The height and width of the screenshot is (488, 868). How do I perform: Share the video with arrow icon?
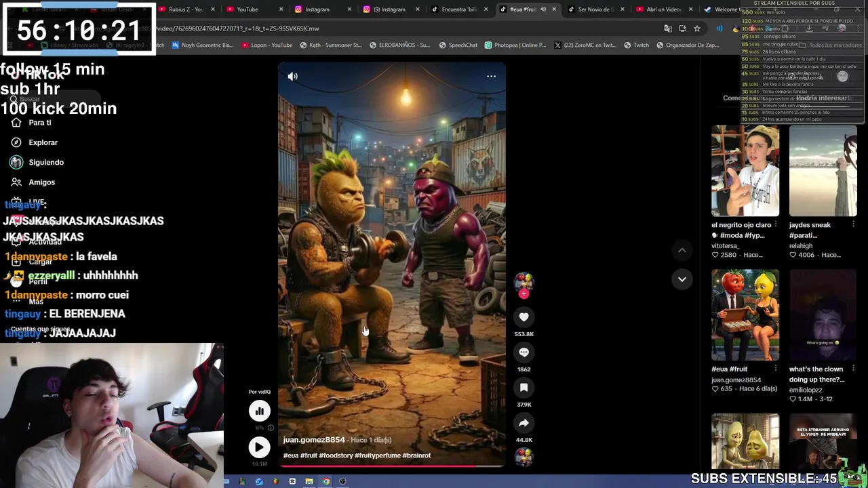tap(524, 423)
